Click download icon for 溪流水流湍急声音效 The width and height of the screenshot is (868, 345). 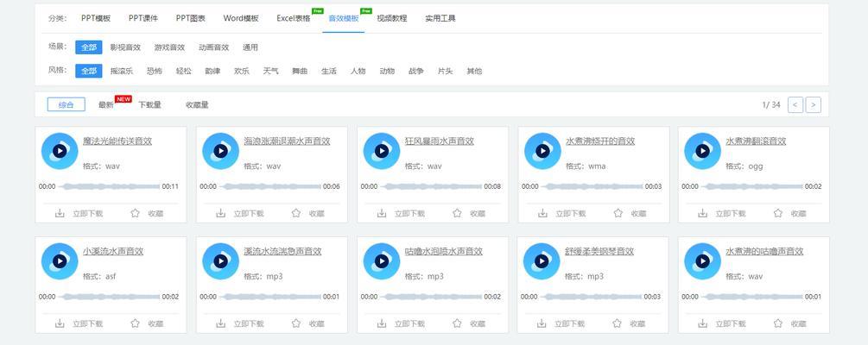(x=220, y=323)
